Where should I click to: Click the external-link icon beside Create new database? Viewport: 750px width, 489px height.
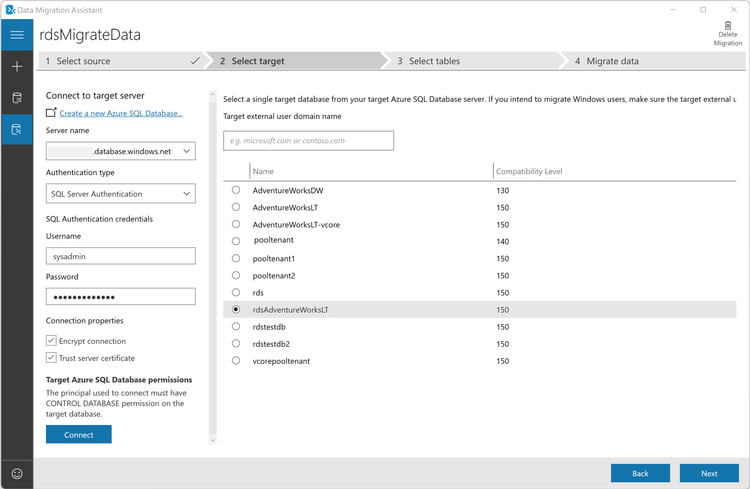click(51, 113)
